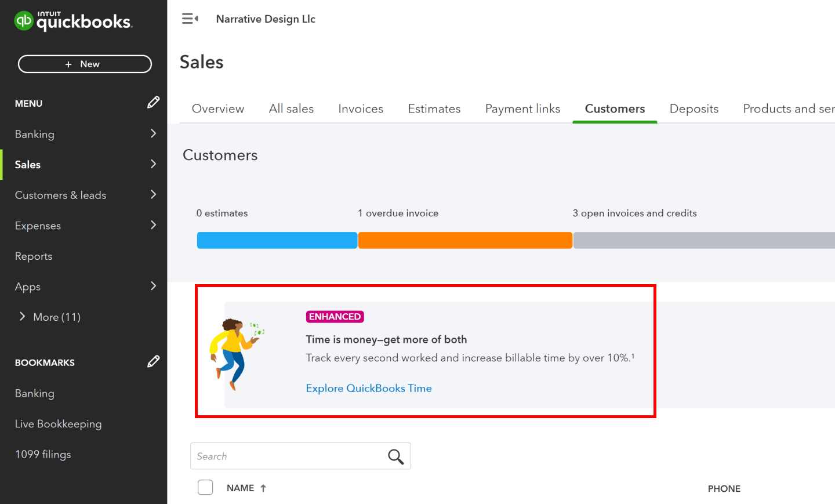Click '3 open invoices and credits' label
This screenshot has height=504, width=835.
click(635, 213)
